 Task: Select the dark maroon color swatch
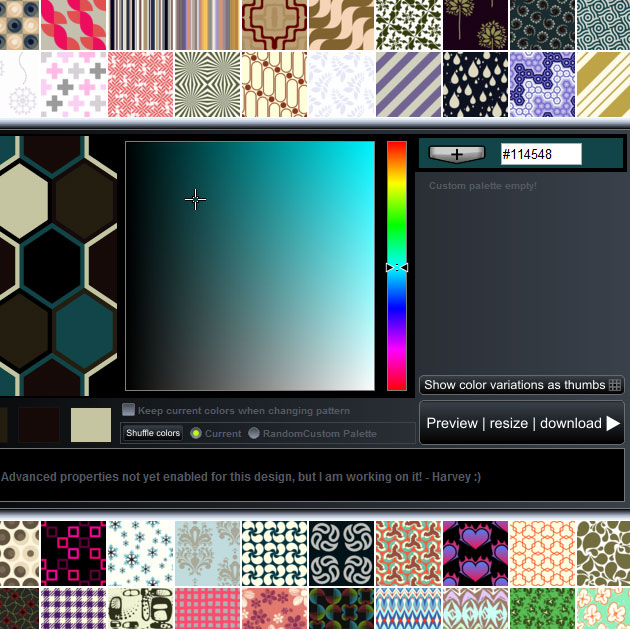39,425
